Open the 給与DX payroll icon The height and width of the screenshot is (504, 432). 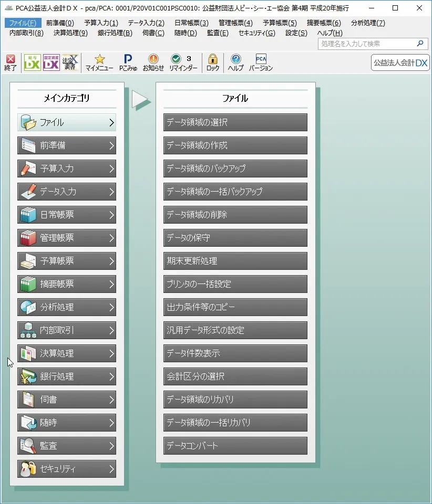[x=32, y=62]
